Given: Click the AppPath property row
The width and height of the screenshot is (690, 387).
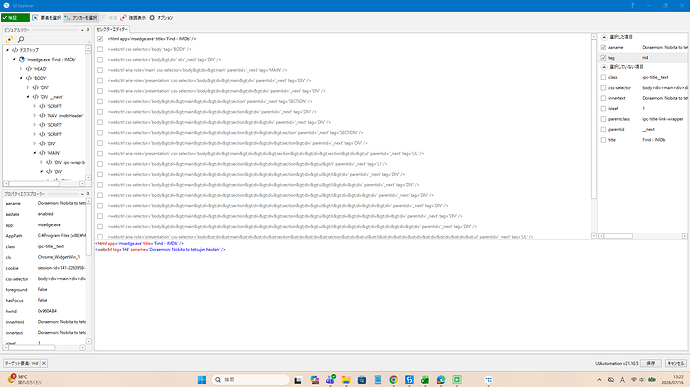Looking at the screenshot, I should (46, 236).
